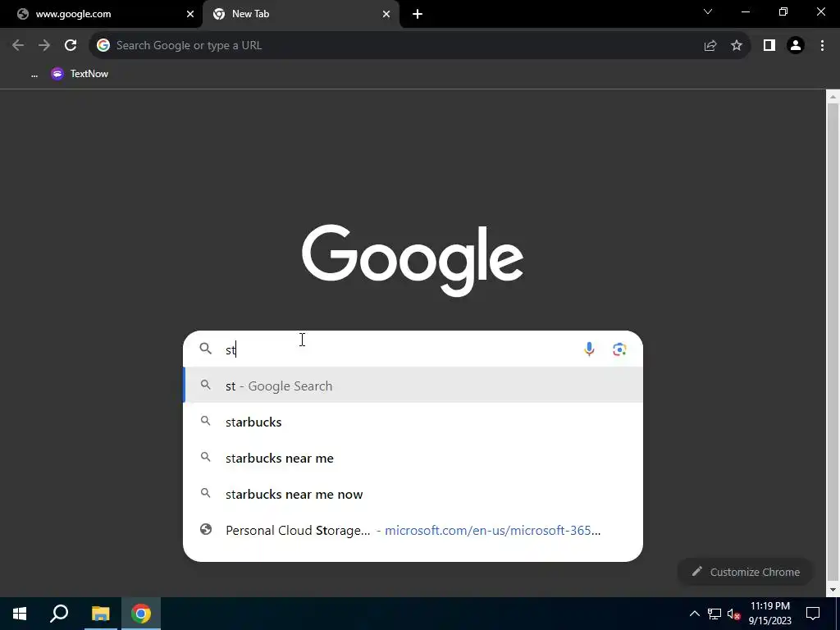Screen dimensions: 840x630
Task: Share this page using share icon
Action: click(x=710, y=46)
